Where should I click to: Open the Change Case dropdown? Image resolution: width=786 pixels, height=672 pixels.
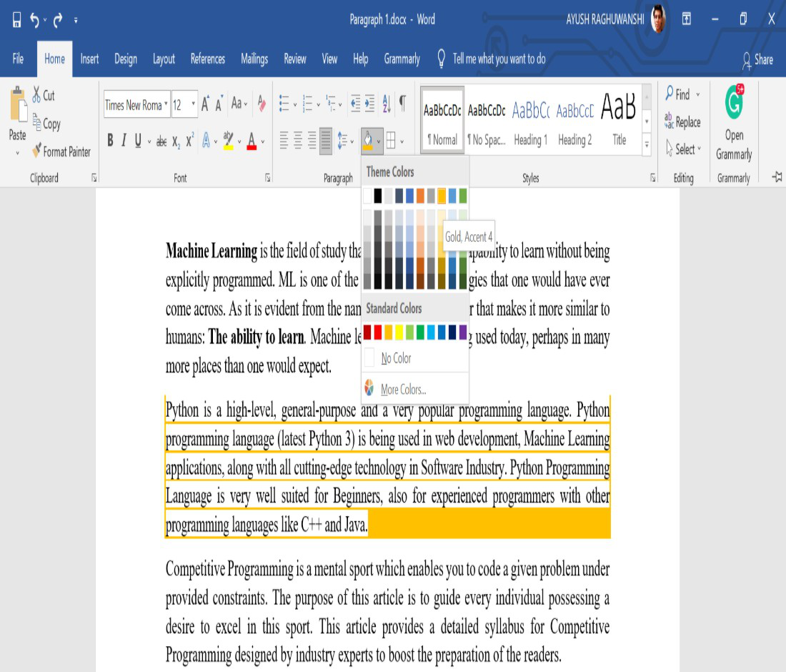coord(239,104)
